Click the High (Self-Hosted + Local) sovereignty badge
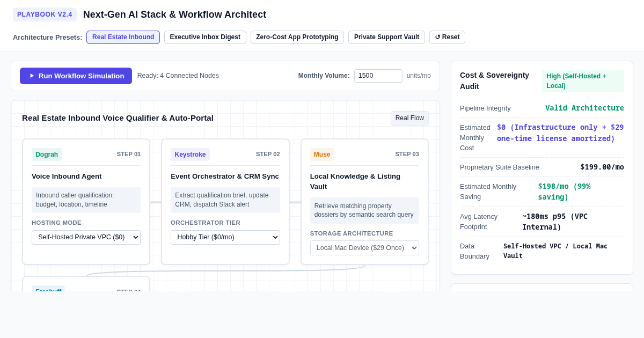 [x=583, y=81]
